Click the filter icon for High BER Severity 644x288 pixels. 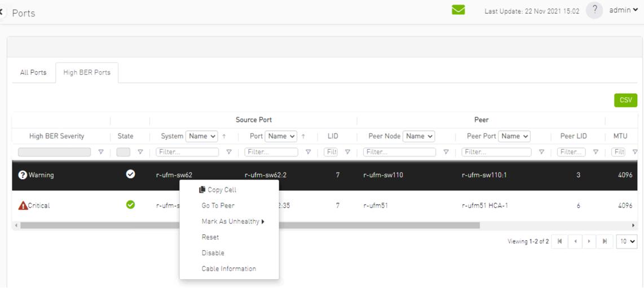click(101, 152)
